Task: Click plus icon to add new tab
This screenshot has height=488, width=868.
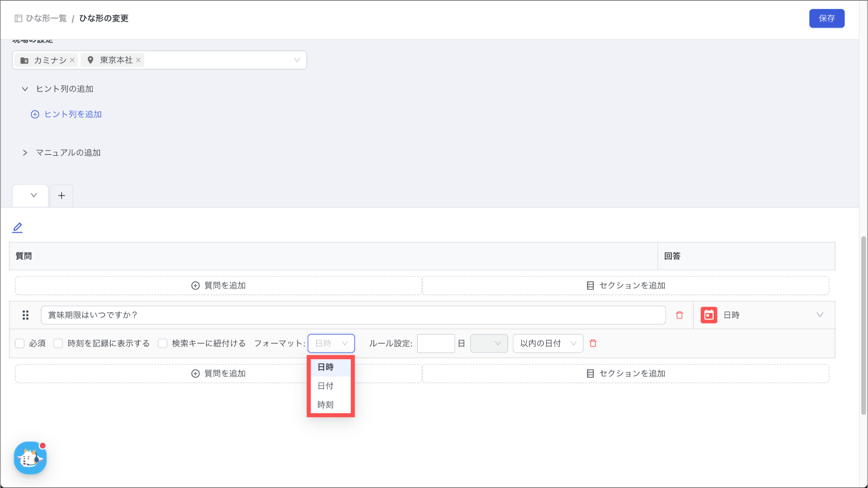Action: click(x=61, y=195)
